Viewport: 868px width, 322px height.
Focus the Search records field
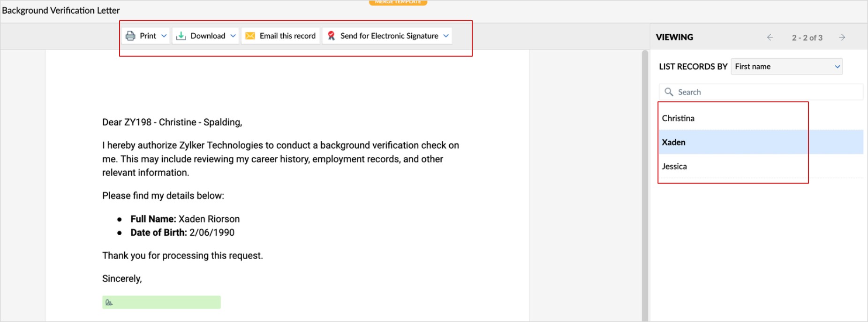761,92
